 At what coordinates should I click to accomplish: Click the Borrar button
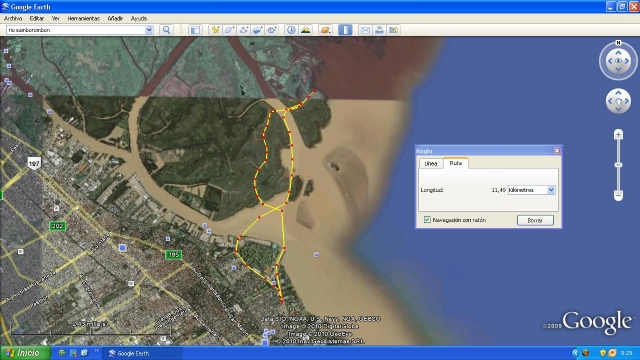pyautogui.click(x=535, y=220)
